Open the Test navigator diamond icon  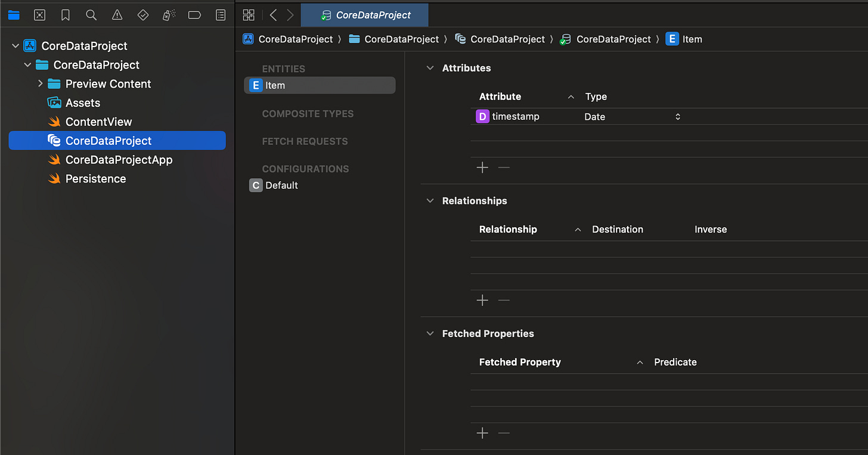[x=143, y=15]
